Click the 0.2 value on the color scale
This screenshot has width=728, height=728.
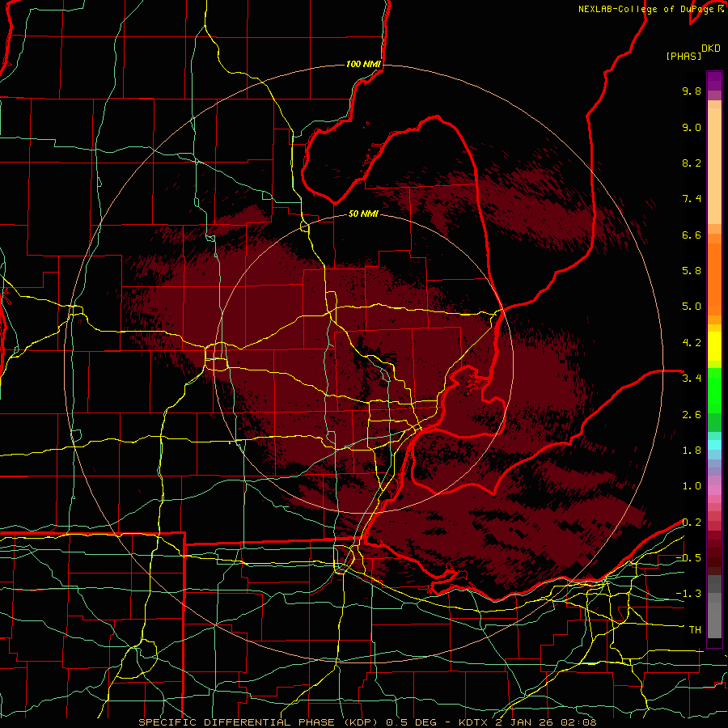pos(692,523)
